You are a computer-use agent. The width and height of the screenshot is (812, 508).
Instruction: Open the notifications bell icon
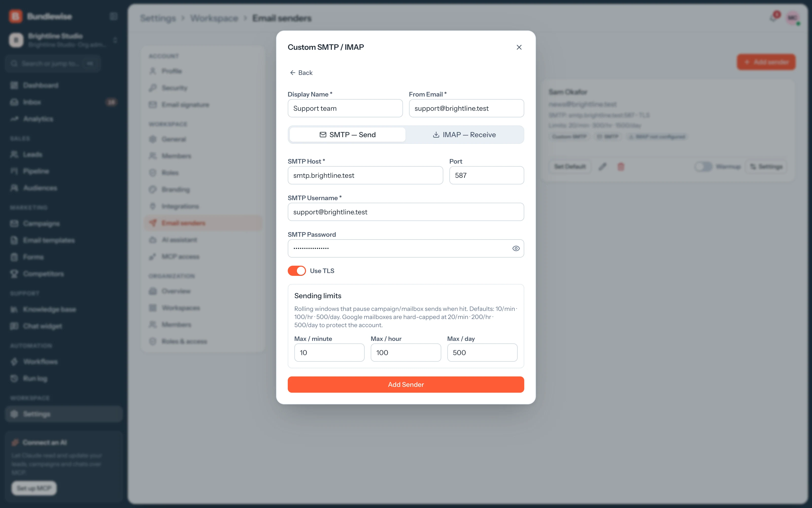pos(773,18)
